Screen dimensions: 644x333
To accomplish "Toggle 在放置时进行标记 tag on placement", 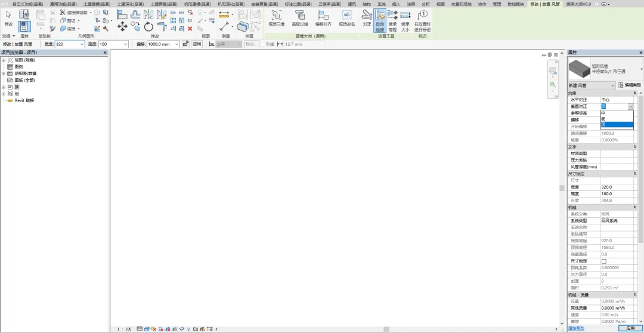I will coord(422,20).
